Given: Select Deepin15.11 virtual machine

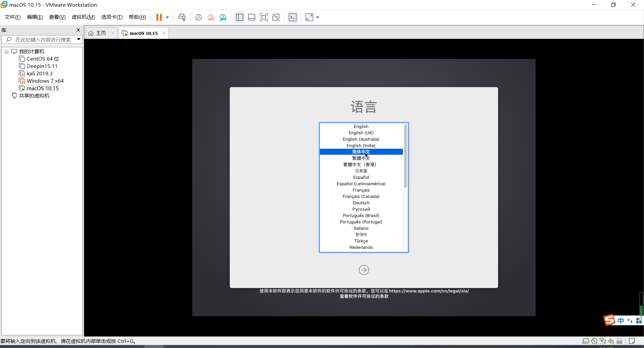Looking at the screenshot, I should (x=42, y=66).
